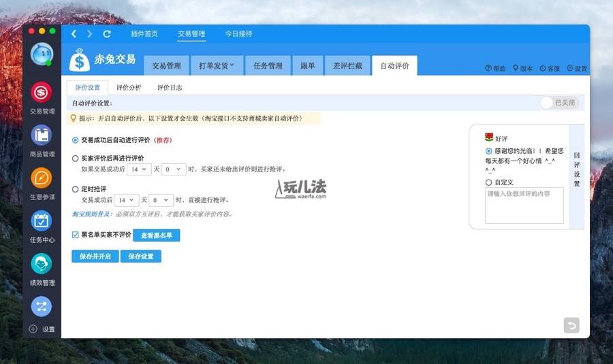Click into the custom review content text box
Screen dimensions: 613x364
point(524,205)
